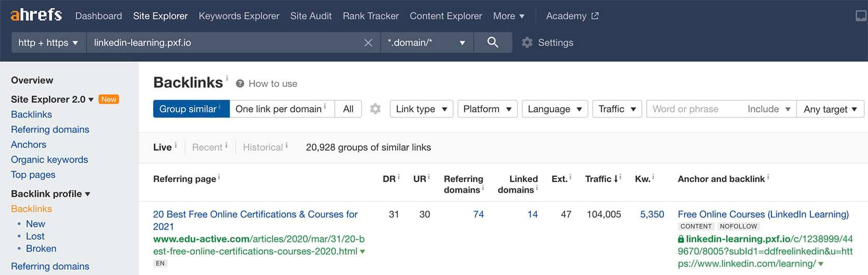
Task: Click info icon beside UR column
Action: pyautogui.click(x=429, y=177)
